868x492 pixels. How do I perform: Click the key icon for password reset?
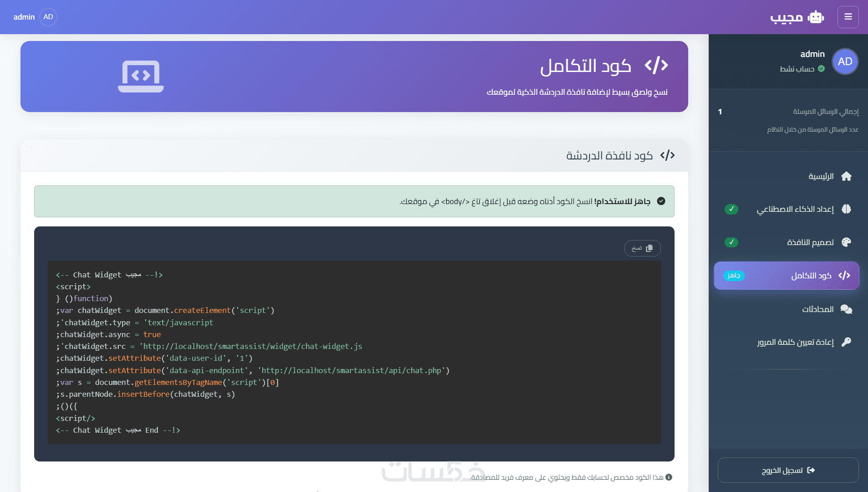(846, 342)
